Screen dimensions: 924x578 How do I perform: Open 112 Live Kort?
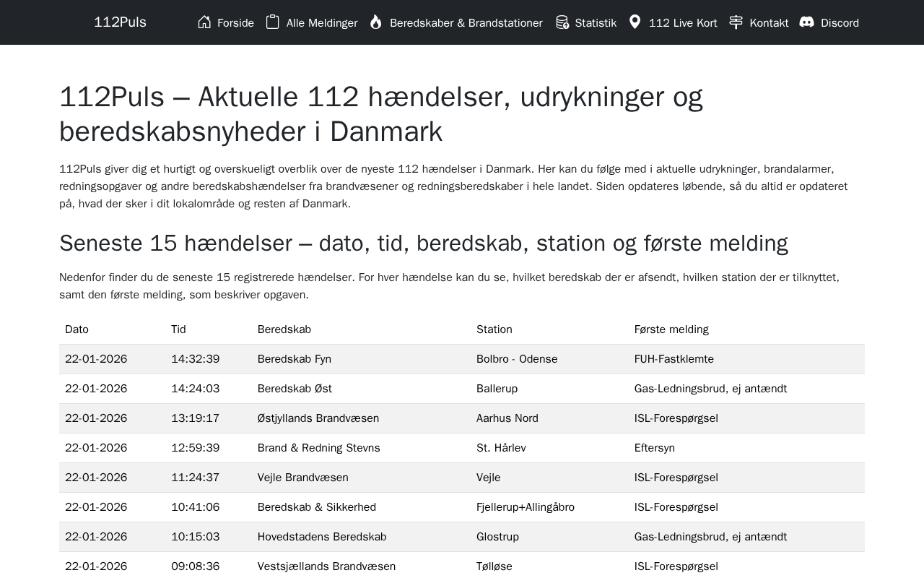click(673, 22)
